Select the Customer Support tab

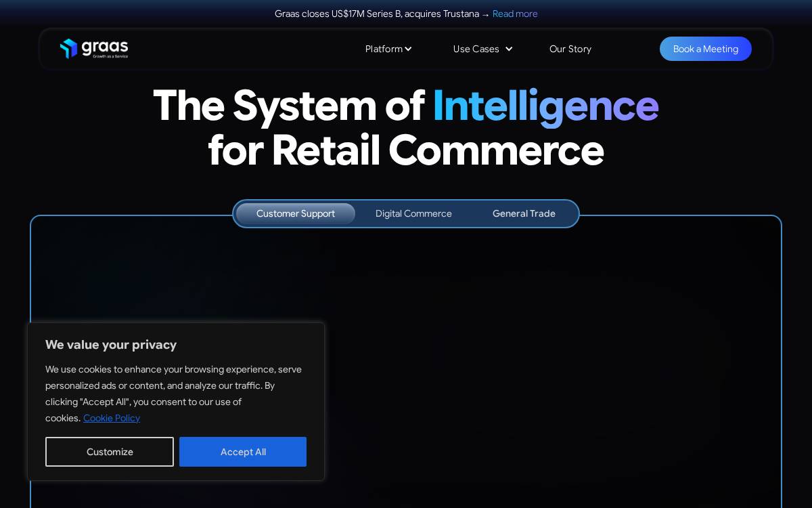(296, 213)
